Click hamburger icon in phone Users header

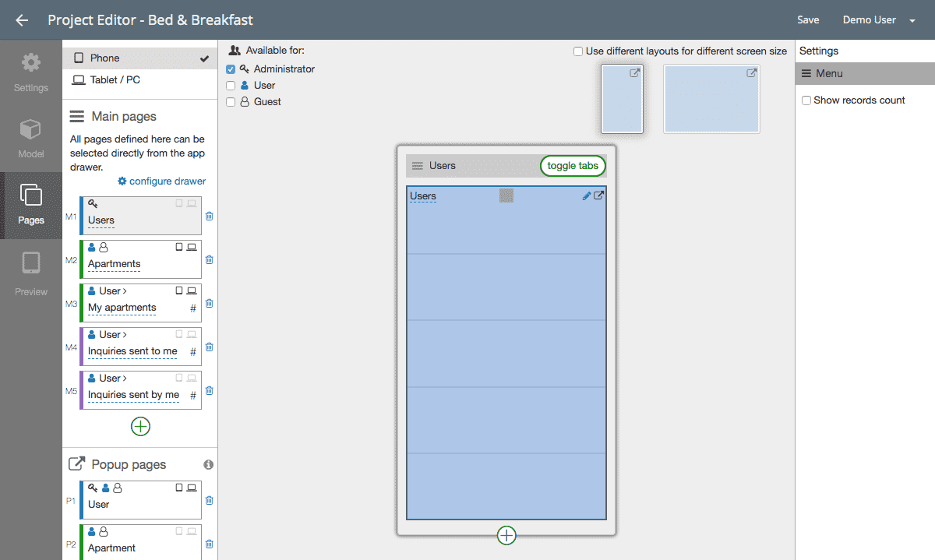[x=418, y=166]
